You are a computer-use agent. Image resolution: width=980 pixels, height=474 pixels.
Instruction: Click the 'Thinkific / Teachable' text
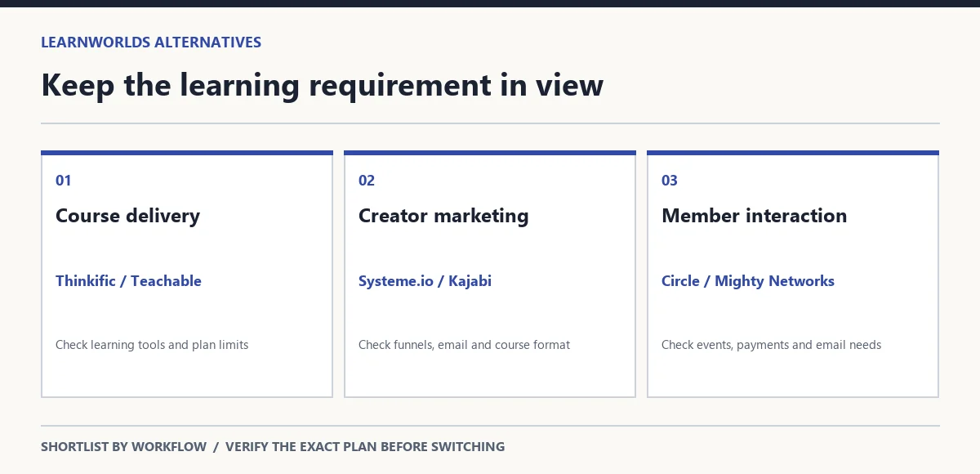128,281
